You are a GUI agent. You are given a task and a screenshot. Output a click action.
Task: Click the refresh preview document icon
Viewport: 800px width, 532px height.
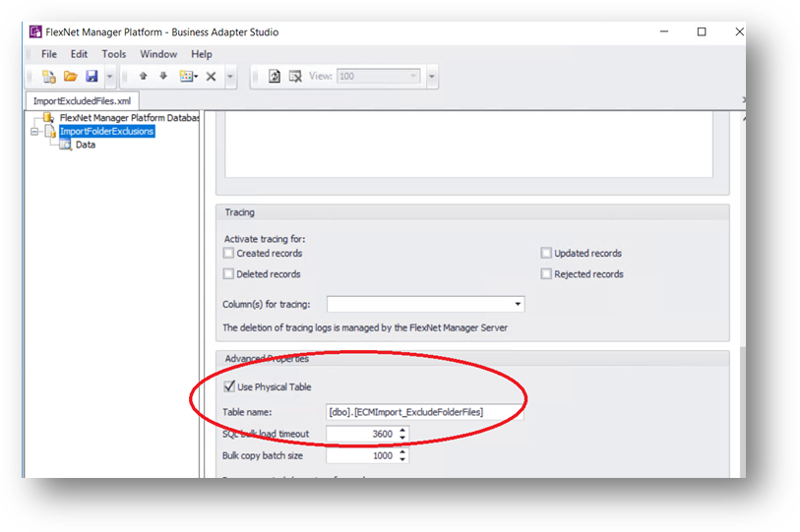(275, 77)
